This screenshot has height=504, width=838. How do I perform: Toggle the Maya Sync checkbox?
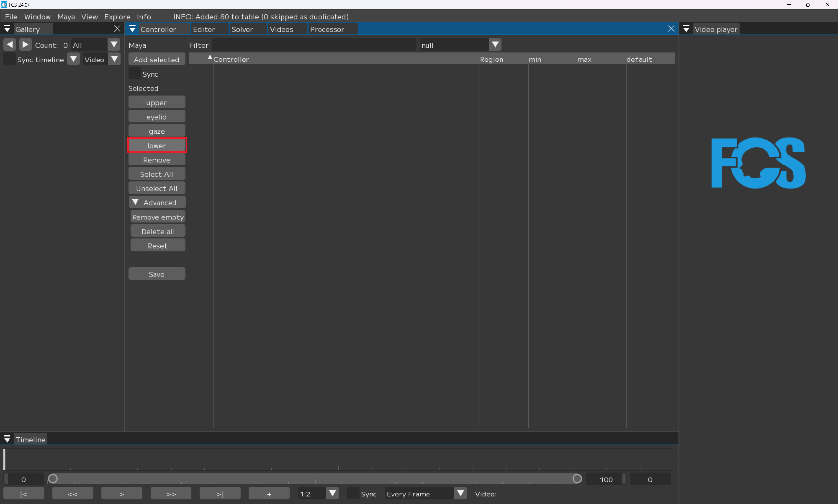pos(135,74)
